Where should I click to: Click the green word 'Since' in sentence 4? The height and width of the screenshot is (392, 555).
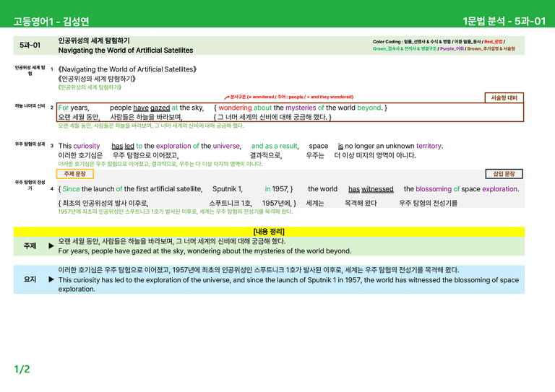tap(71, 189)
